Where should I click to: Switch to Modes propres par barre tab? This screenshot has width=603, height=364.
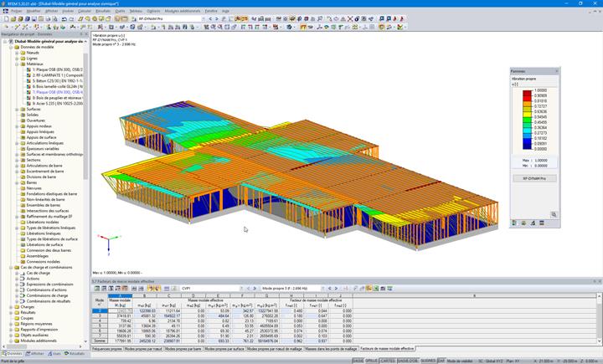tap(183, 349)
